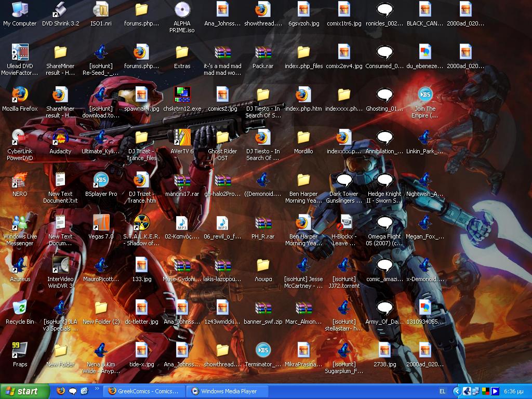This screenshot has width=532, height=399.
Task: Select the comix1tr6.jpg image file
Action: pyautogui.click(x=344, y=14)
